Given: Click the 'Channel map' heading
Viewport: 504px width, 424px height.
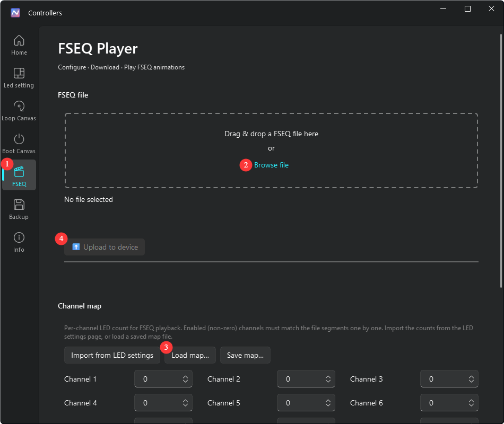Looking at the screenshot, I should click(x=80, y=306).
